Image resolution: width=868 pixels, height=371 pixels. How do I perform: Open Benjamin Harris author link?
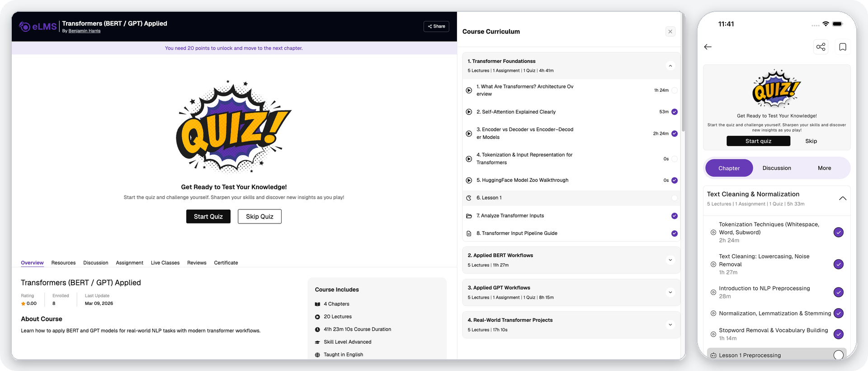click(85, 31)
